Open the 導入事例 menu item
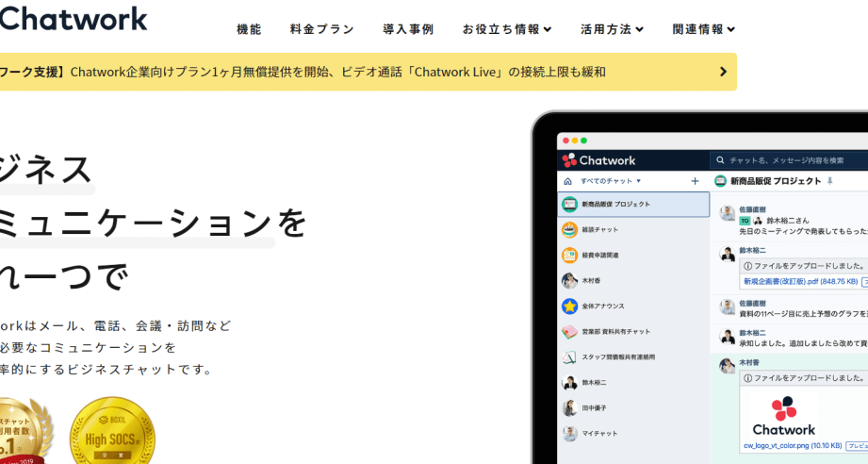The height and width of the screenshot is (464, 868). point(408,29)
